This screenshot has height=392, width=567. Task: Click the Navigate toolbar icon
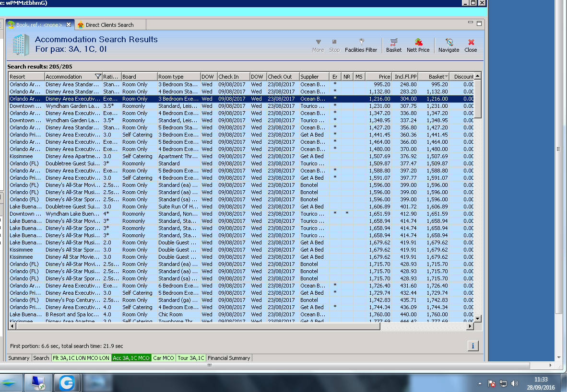click(449, 45)
